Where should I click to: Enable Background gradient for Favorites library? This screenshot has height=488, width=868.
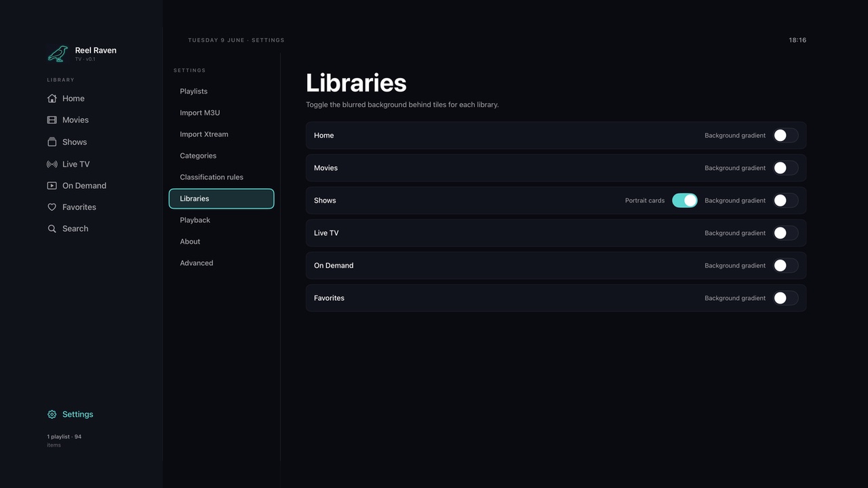(785, 298)
